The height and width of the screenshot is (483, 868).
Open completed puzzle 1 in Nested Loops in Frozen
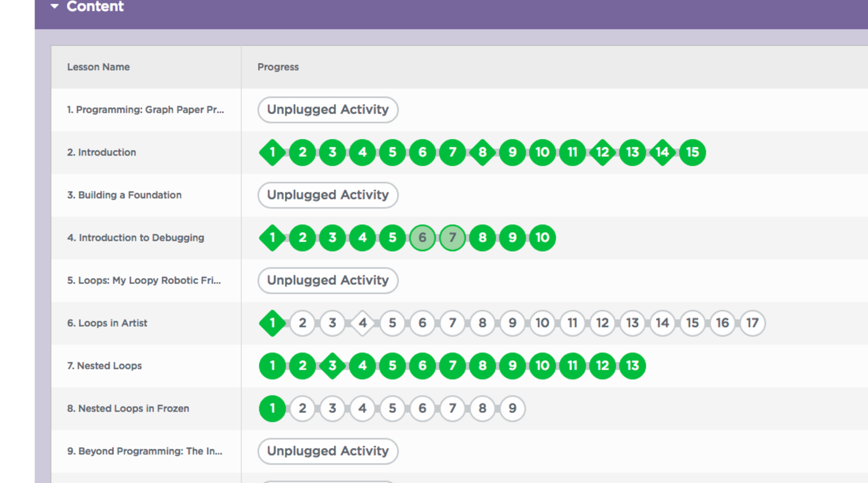click(272, 408)
